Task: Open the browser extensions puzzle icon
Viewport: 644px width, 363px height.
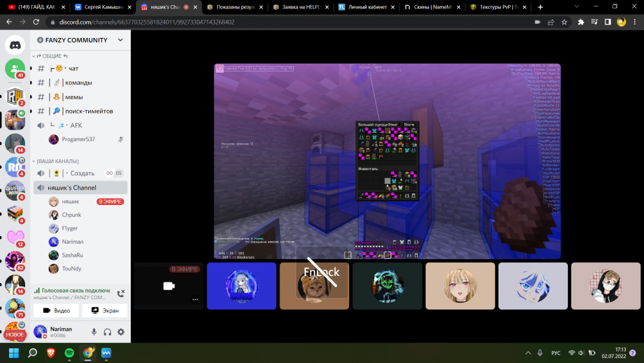Action: [x=581, y=22]
